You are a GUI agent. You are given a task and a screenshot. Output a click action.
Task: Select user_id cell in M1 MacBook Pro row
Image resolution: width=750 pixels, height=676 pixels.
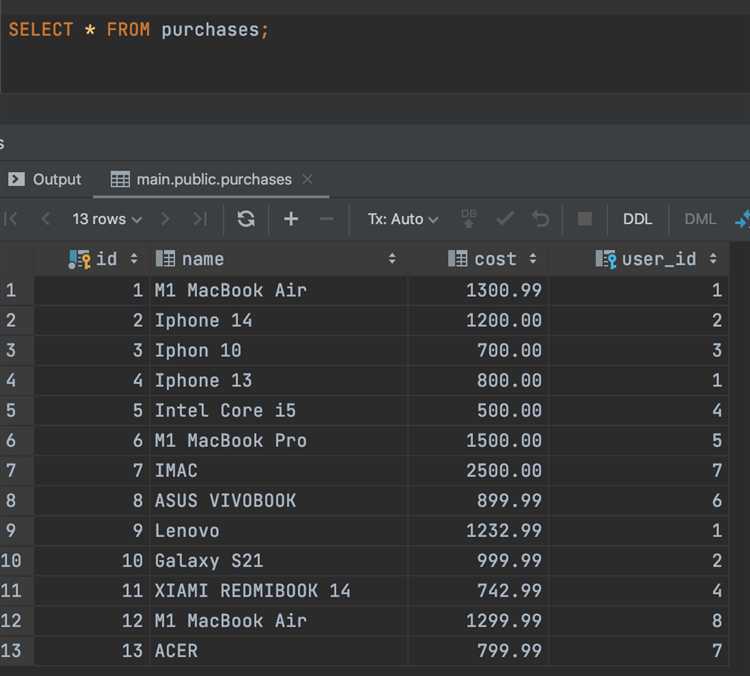pyautogui.click(x=639, y=441)
